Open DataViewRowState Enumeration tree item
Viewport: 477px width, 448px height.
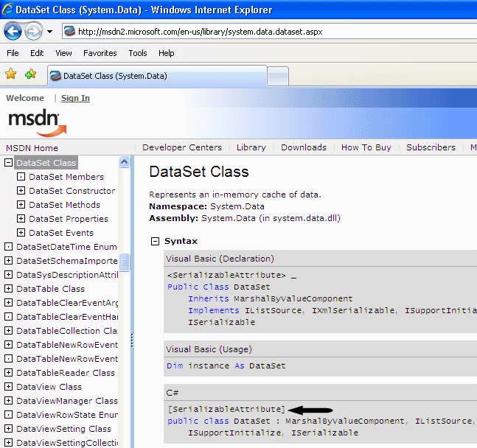click(67, 415)
